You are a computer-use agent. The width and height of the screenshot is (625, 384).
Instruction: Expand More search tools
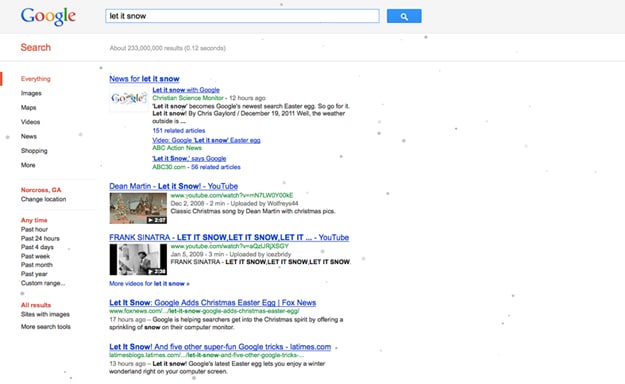[x=45, y=327]
